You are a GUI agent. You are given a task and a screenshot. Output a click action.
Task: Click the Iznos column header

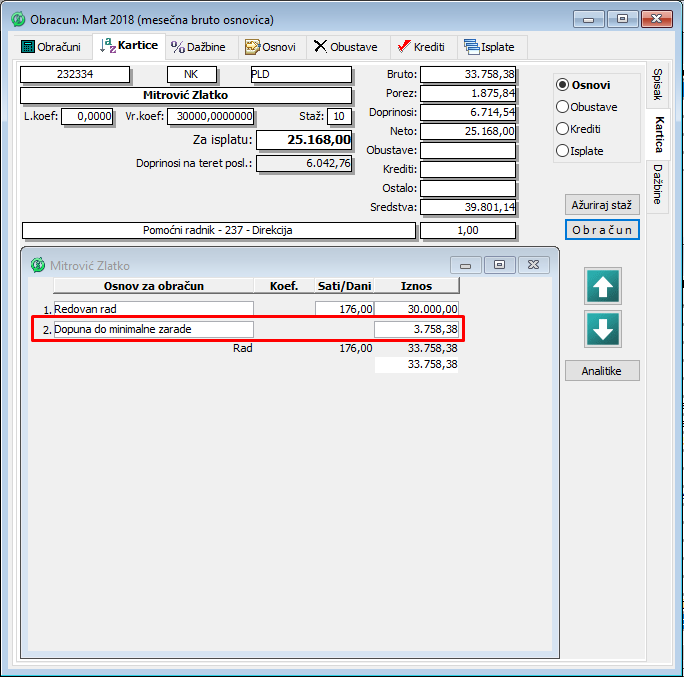417,286
